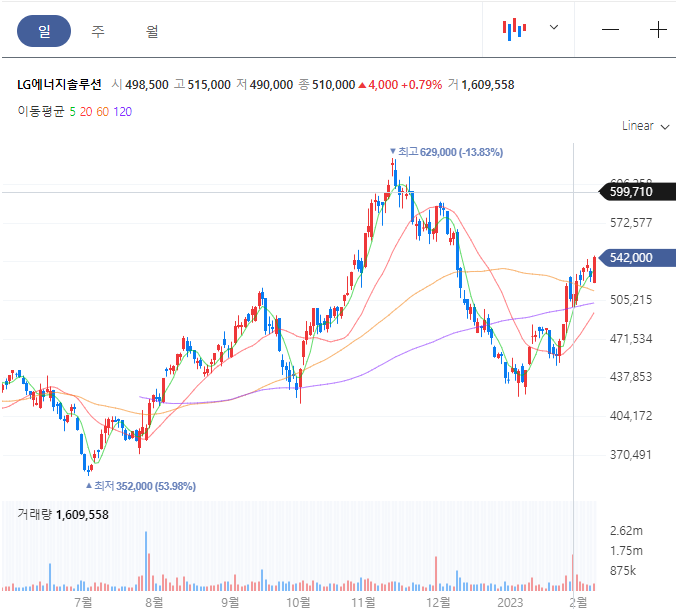Image resolution: width=676 pixels, height=609 pixels.
Task: Click the 10월 date axis label
Action: (x=298, y=602)
